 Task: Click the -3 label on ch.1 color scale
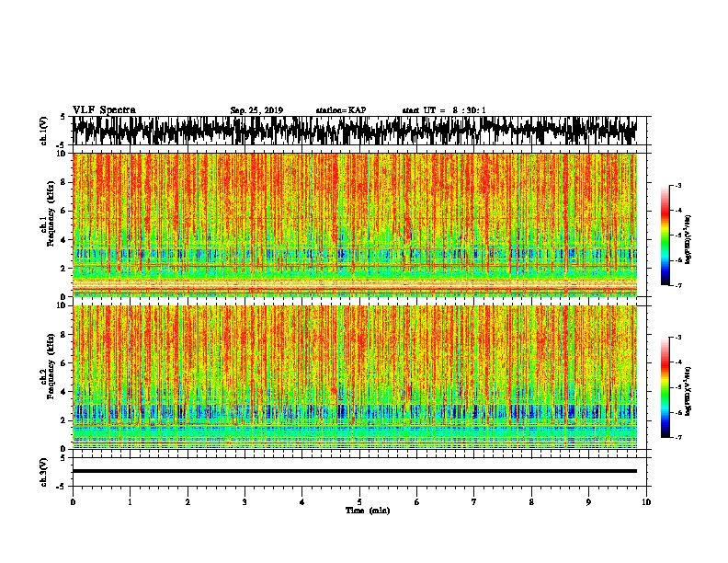(x=677, y=185)
